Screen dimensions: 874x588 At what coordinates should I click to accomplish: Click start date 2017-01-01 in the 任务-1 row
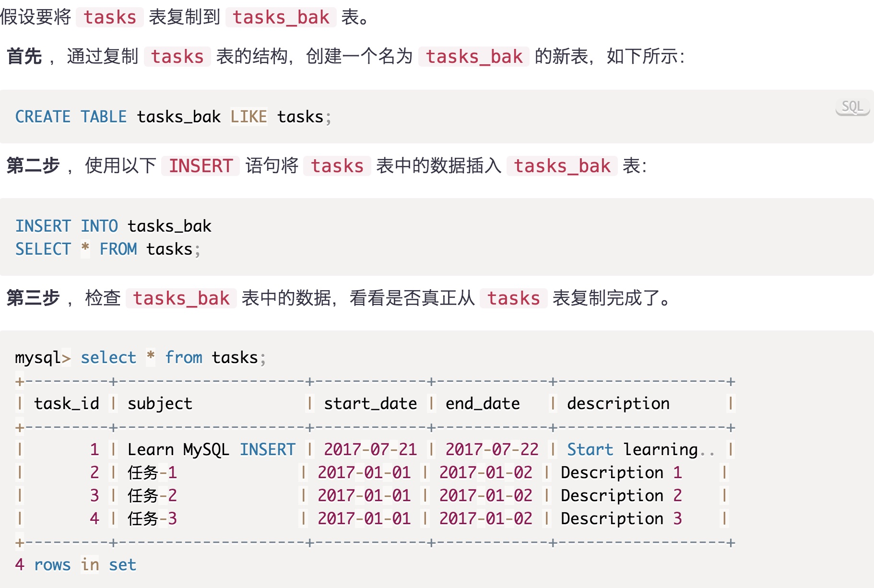(364, 472)
